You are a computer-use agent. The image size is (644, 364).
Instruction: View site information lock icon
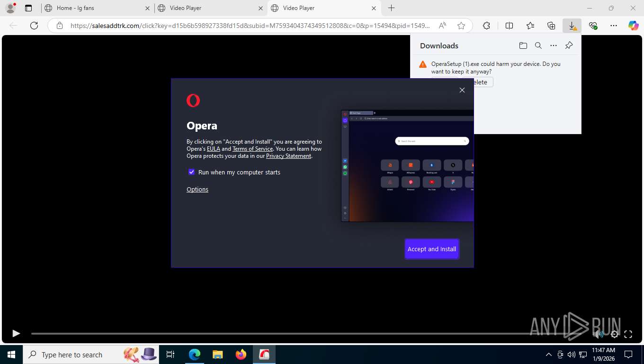point(60,26)
